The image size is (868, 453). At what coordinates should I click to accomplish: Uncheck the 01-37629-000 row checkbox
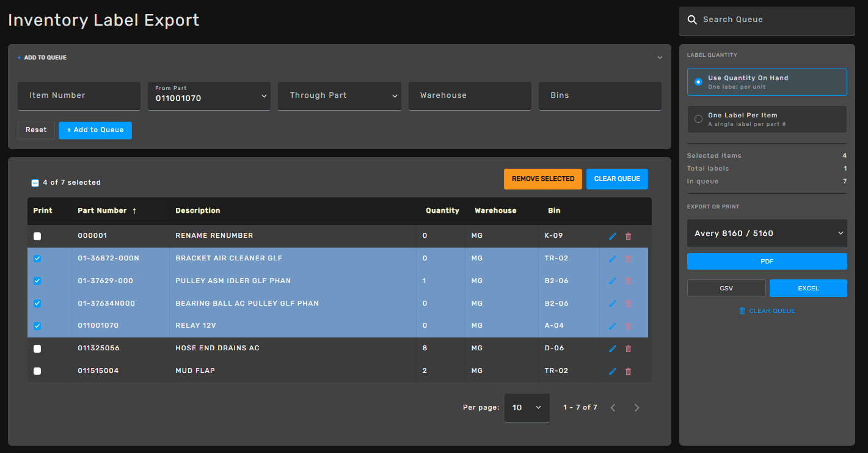coord(37,281)
